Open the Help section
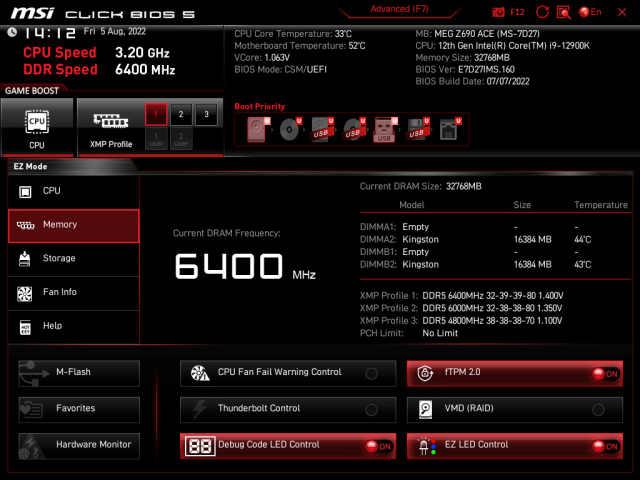 (x=73, y=327)
